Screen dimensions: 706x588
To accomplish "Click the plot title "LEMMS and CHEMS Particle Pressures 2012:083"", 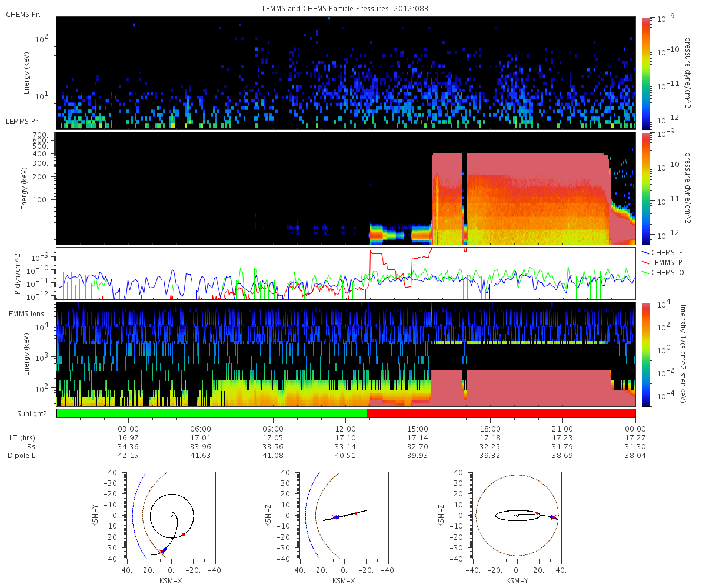I will click(x=345, y=9).
